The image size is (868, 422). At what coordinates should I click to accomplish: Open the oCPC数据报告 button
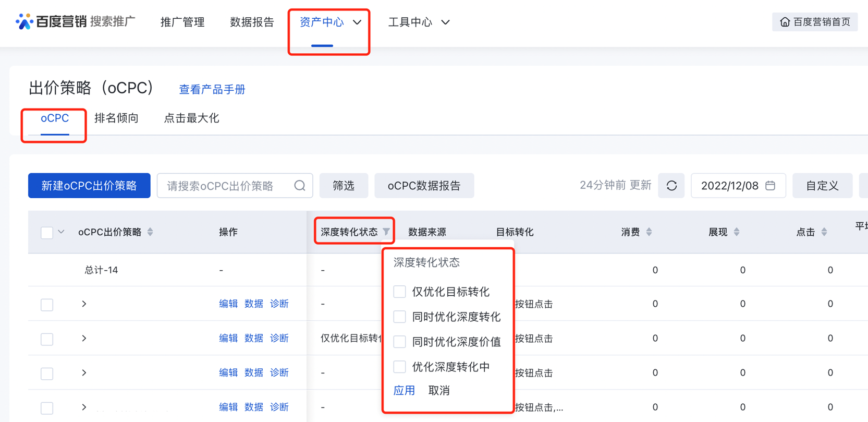coord(424,186)
